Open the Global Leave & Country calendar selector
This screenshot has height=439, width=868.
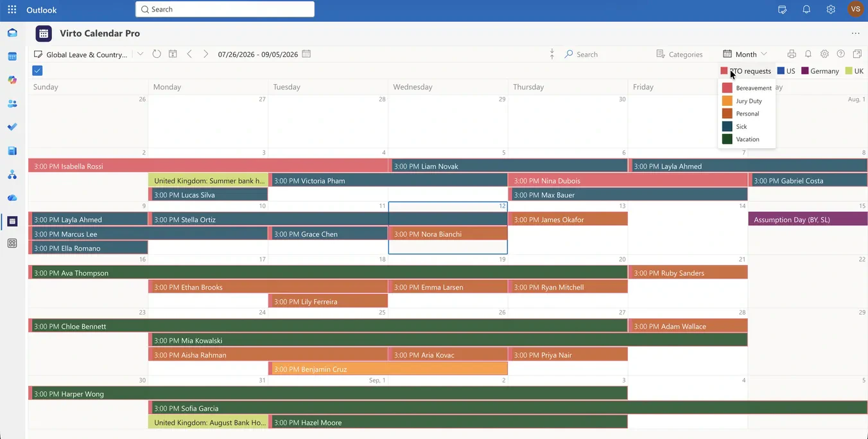click(x=80, y=55)
